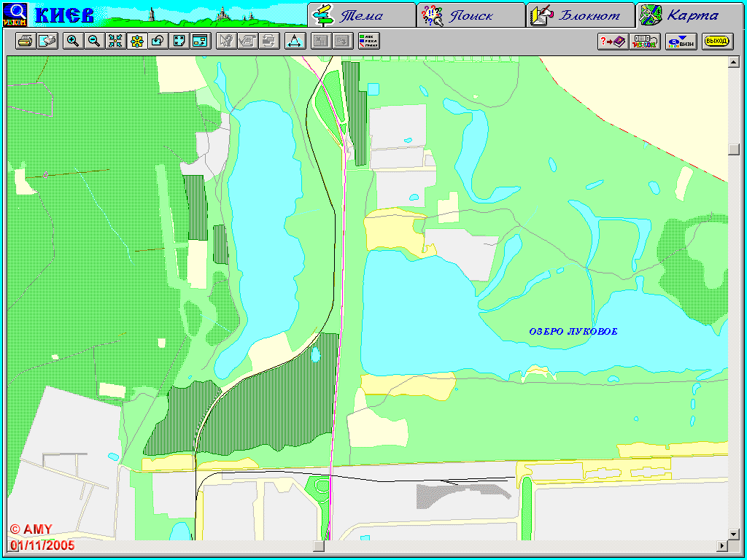Click the vertical scrollbar up arrow
This screenshot has height=560, width=747.
pos(734,61)
